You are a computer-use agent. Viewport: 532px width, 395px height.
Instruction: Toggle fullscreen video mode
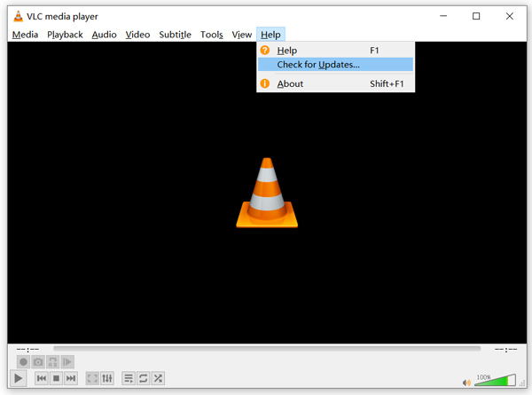[92, 378]
